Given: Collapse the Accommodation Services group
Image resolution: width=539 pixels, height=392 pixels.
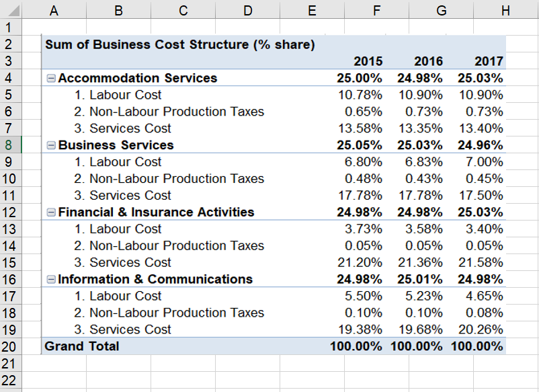Looking at the screenshot, I should coord(50,77).
